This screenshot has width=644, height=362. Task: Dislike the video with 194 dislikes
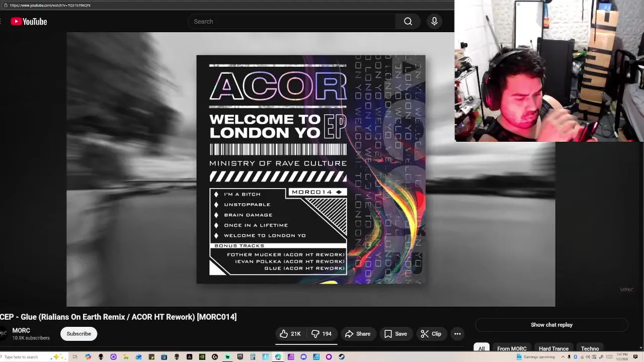pyautogui.click(x=321, y=334)
